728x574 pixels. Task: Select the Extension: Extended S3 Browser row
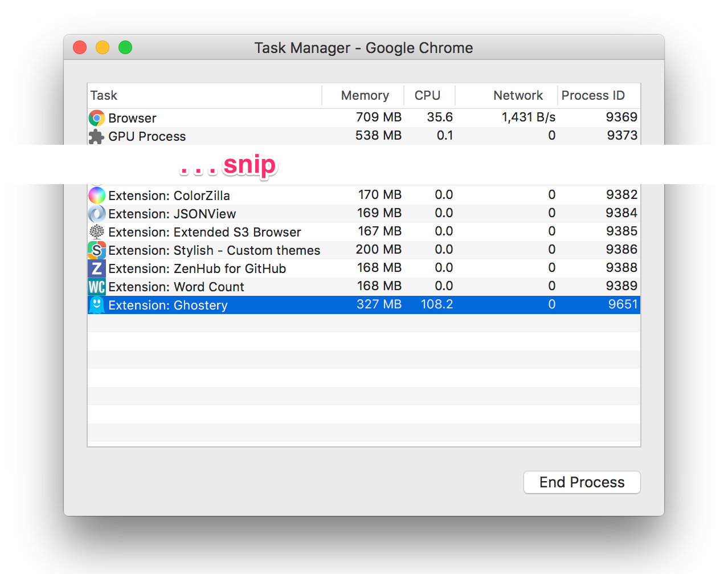[x=364, y=232]
